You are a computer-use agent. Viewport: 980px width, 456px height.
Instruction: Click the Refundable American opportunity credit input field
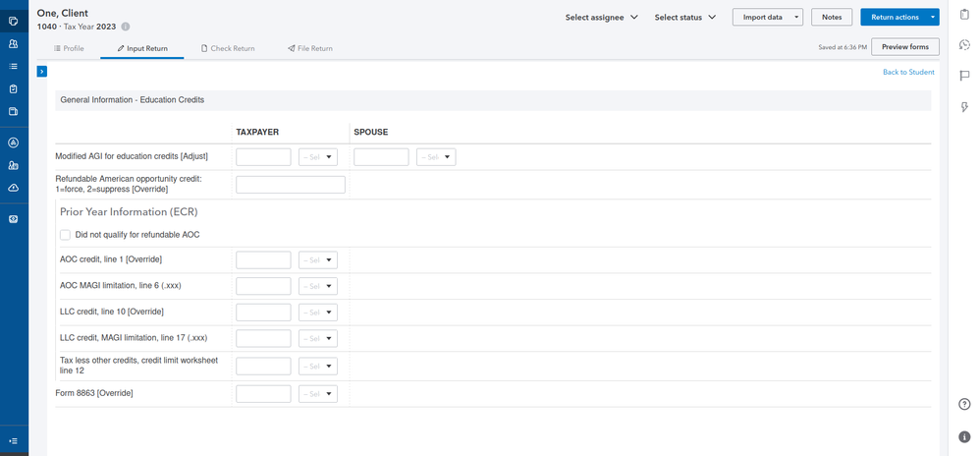[291, 185]
